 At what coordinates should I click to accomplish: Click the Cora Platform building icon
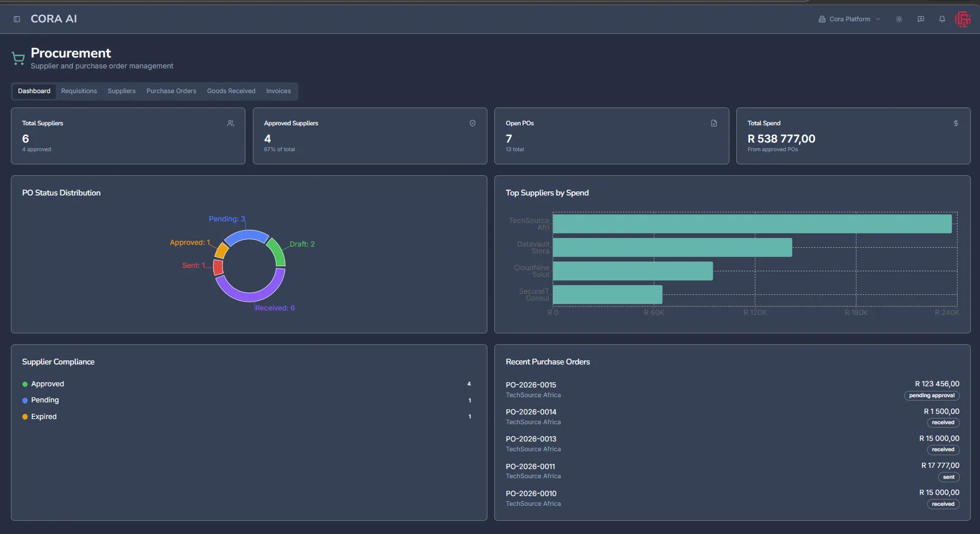[x=822, y=19]
